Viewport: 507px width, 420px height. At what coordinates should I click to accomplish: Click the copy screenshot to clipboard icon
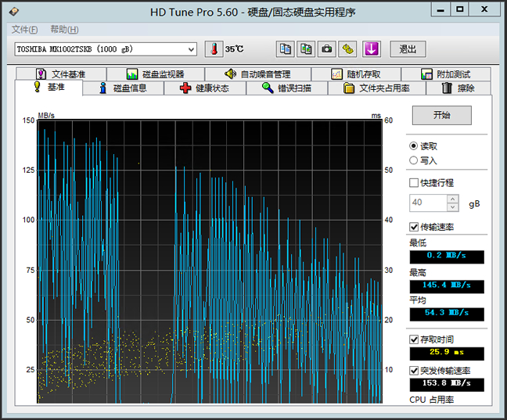(306, 48)
